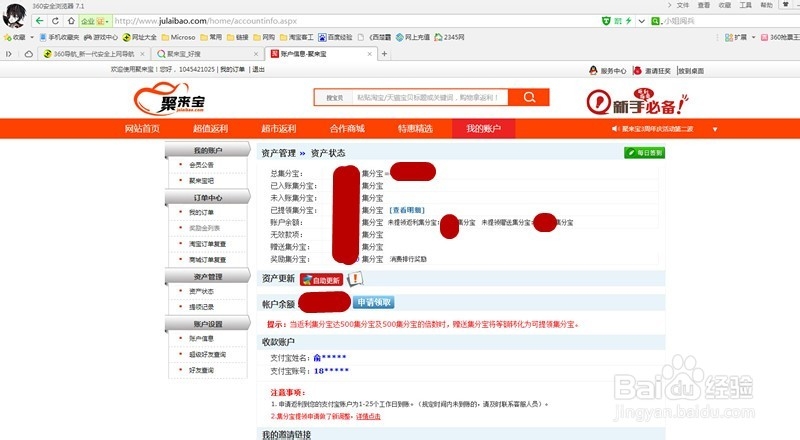Click the QQ penguin 服务中心 icon
Viewport: 800px width, 440px height.
593,70
